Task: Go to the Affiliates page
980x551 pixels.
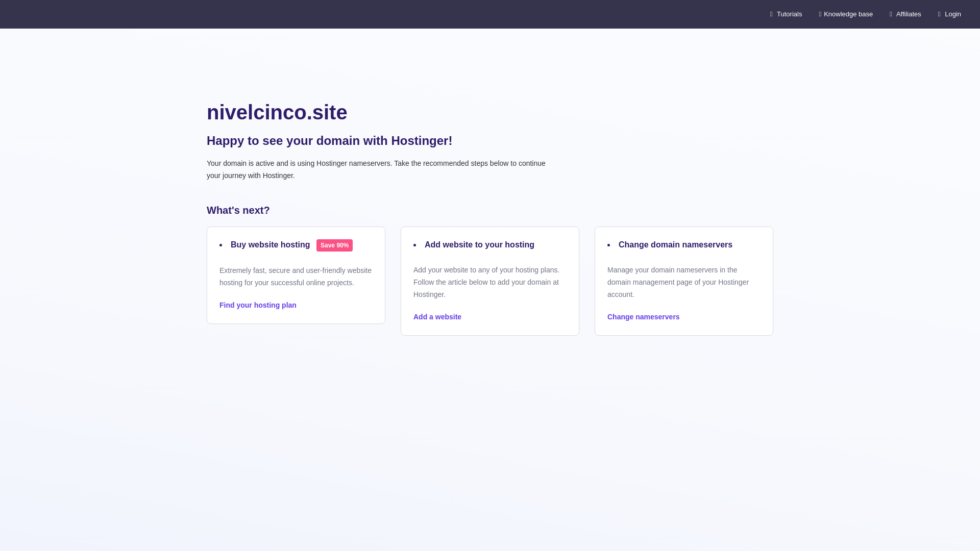Action: pyautogui.click(x=905, y=14)
